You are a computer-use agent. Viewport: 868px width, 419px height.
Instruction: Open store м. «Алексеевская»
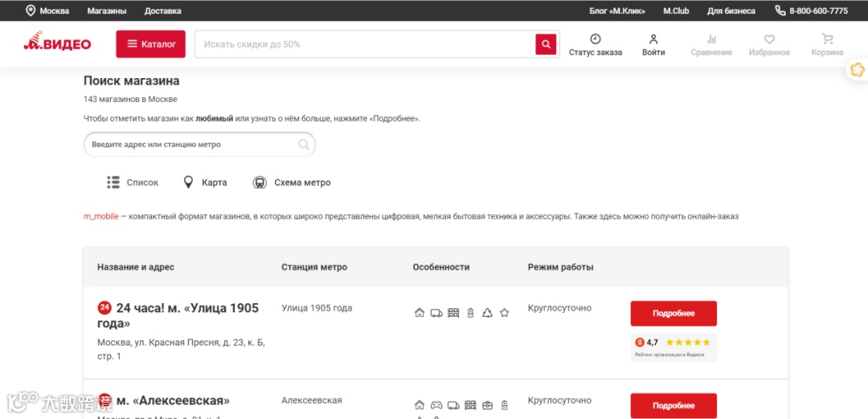[173, 401]
